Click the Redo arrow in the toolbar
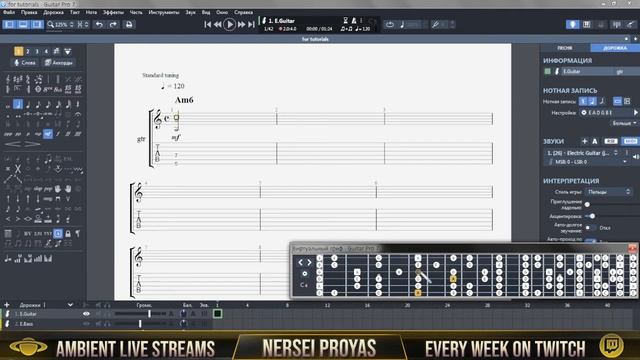Screen dimensions: 640x360 tap(113, 24)
